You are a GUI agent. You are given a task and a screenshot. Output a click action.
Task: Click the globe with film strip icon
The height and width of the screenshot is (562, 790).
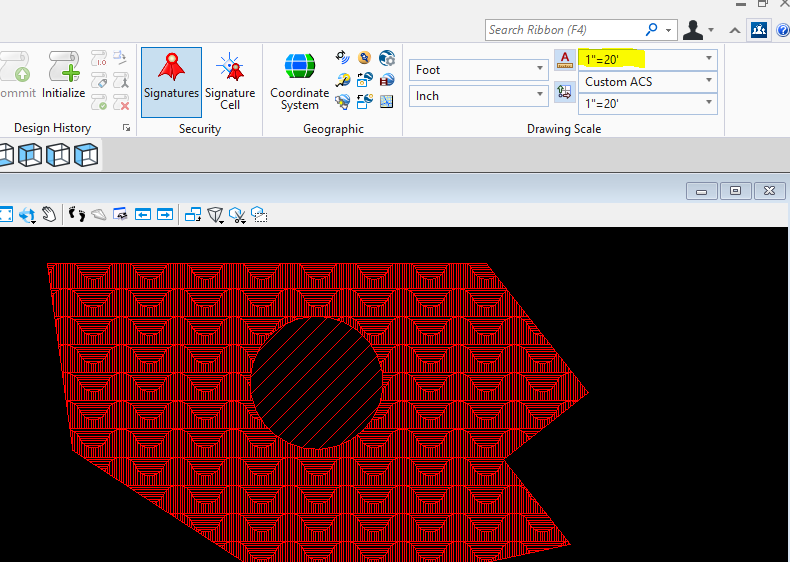point(386,80)
